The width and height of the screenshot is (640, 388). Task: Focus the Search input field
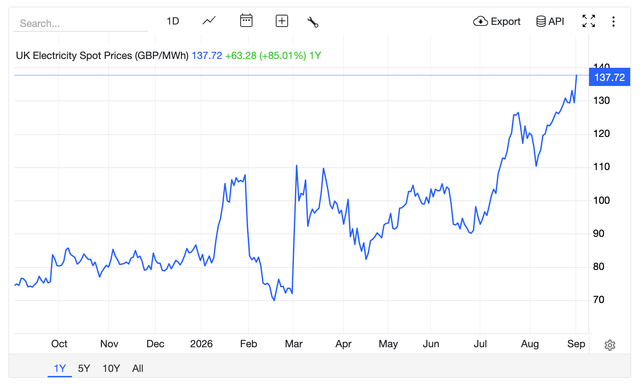point(81,23)
